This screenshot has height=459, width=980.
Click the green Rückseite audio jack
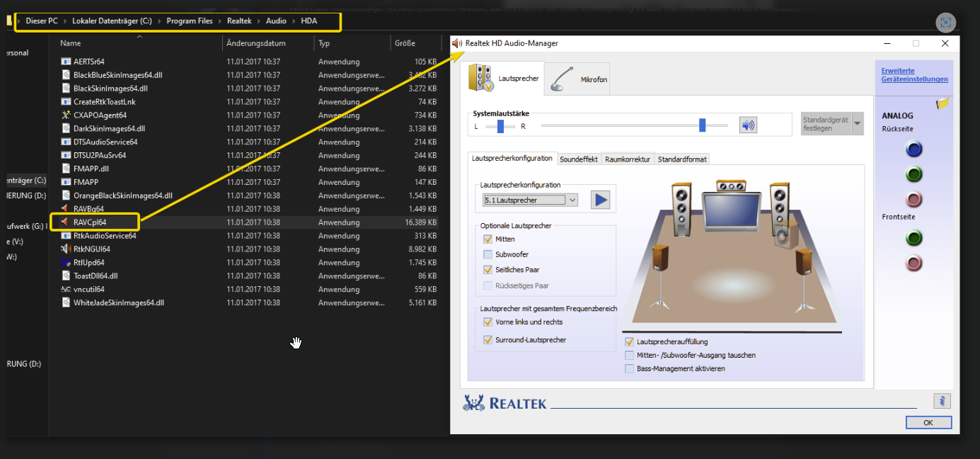914,174
